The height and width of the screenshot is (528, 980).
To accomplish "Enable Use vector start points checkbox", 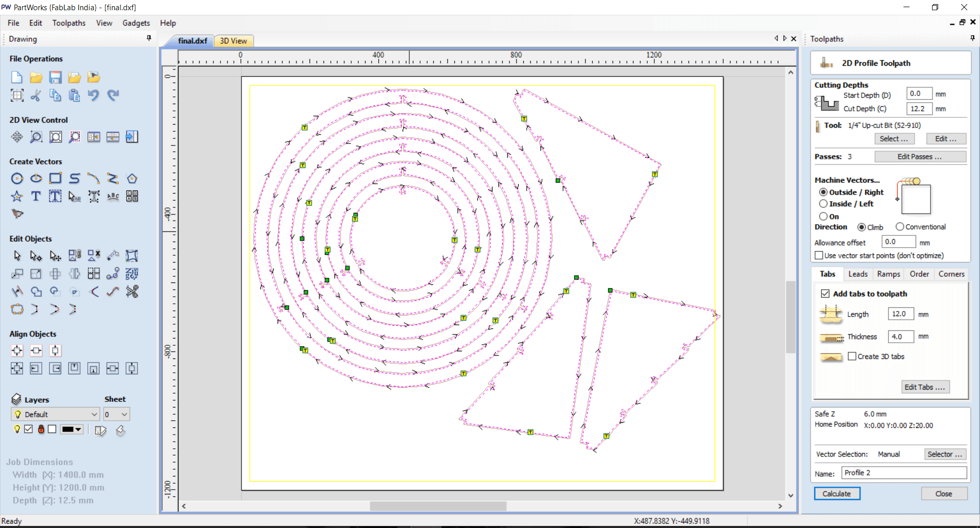I will point(819,255).
